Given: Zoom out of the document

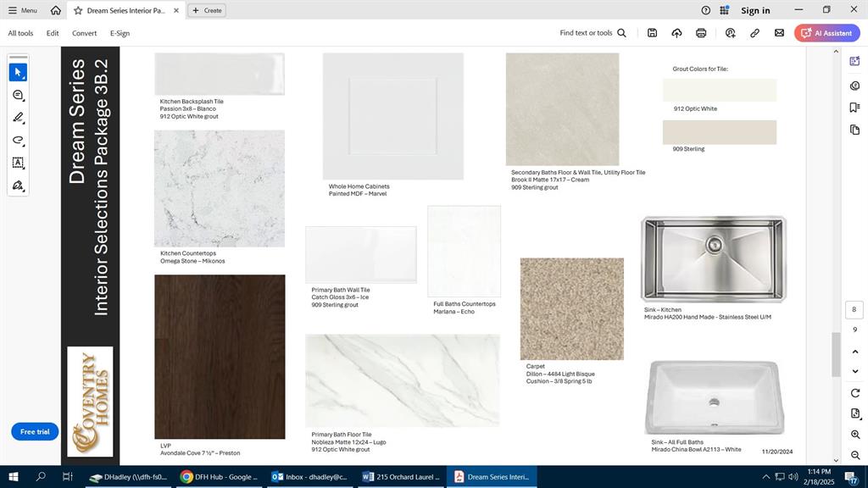Looking at the screenshot, I should pyautogui.click(x=854, y=455).
